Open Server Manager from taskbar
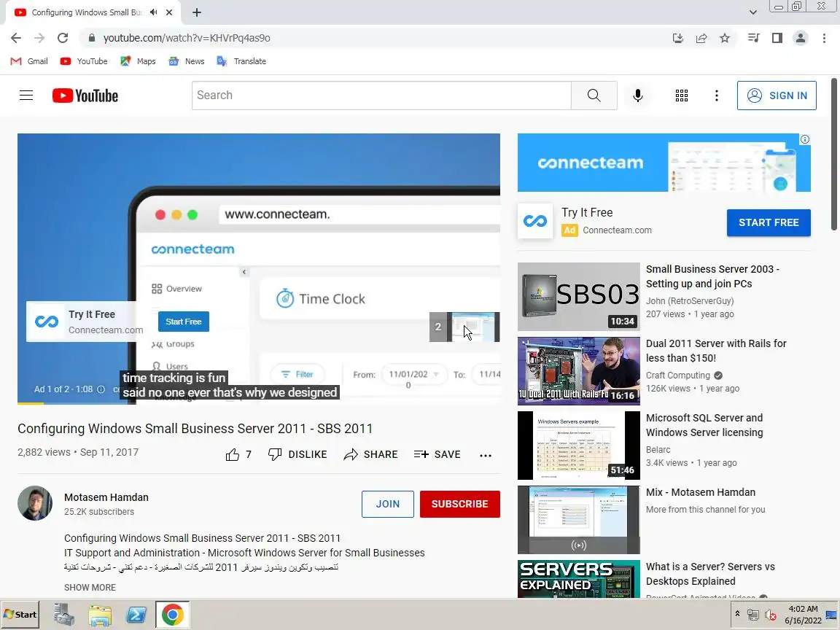 pyautogui.click(x=63, y=615)
